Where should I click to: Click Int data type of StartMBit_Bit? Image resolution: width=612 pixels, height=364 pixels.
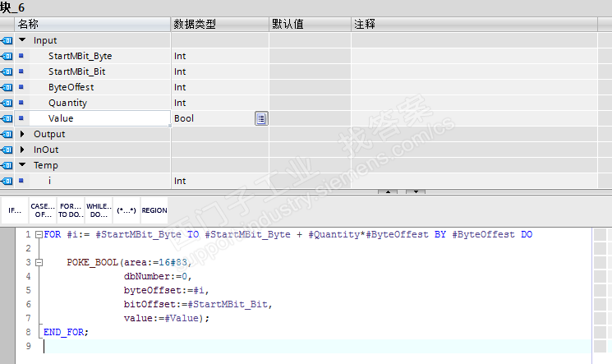(x=180, y=71)
